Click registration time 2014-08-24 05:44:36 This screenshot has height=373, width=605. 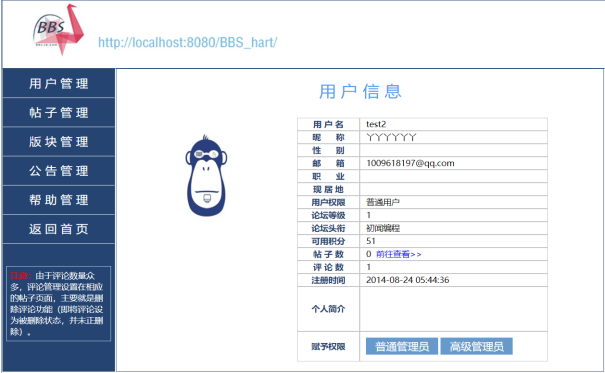point(407,280)
